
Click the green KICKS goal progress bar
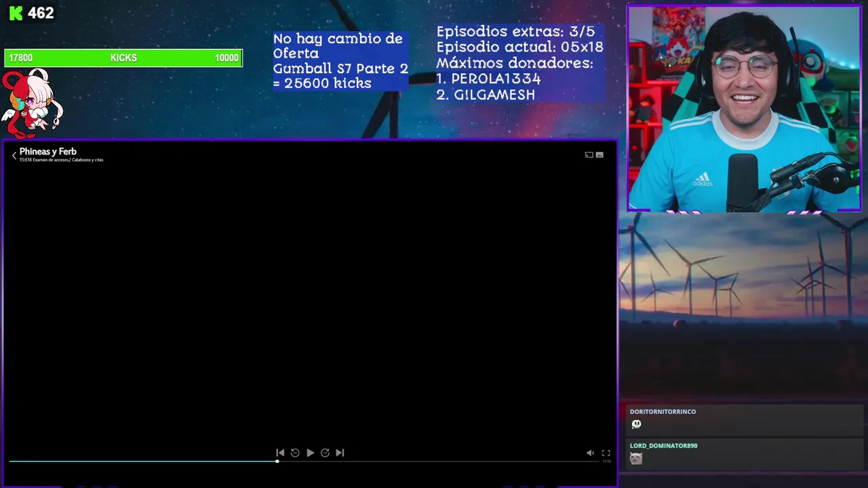tap(123, 58)
